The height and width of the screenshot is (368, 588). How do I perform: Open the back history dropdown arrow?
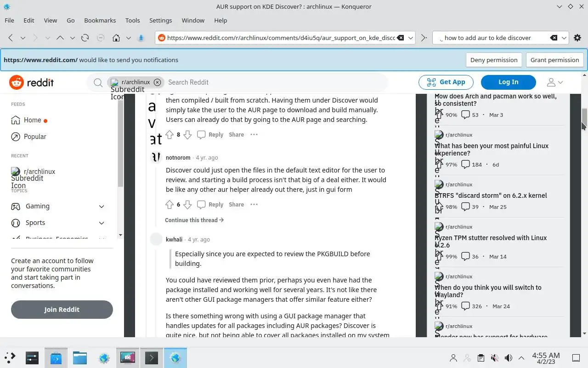coord(23,38)
